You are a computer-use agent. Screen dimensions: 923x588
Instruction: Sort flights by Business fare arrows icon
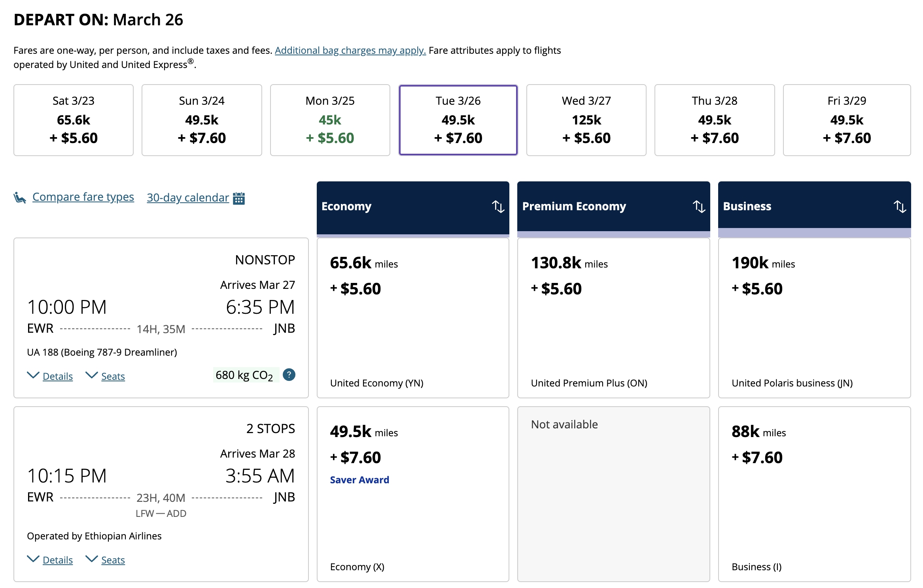pos(900,206)
